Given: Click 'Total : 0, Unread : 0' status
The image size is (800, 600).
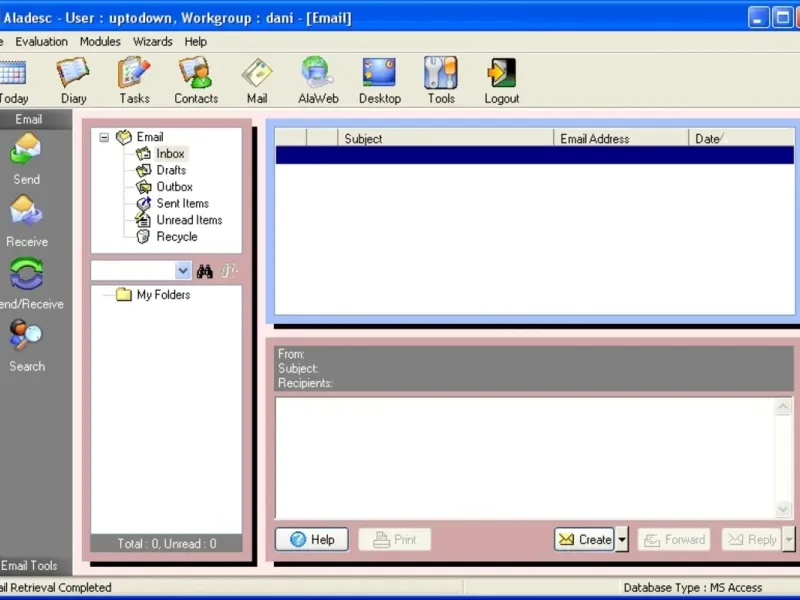Looking at the screenshot, I should point(166,543).
